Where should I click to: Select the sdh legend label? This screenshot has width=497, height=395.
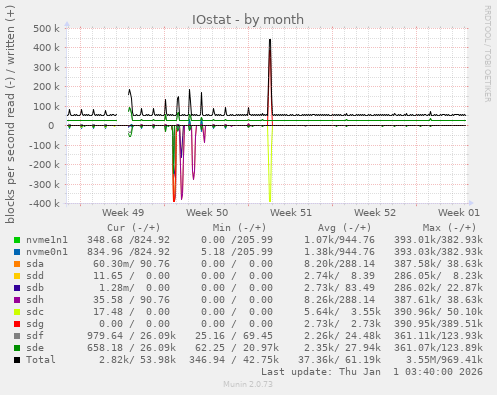pyautogui.click(x=35, y=300)
